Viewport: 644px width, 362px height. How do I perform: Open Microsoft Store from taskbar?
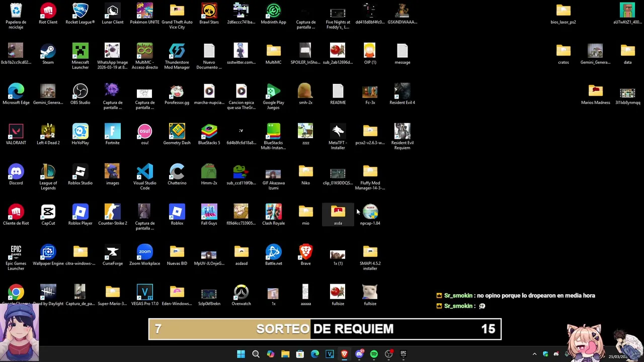300,354
